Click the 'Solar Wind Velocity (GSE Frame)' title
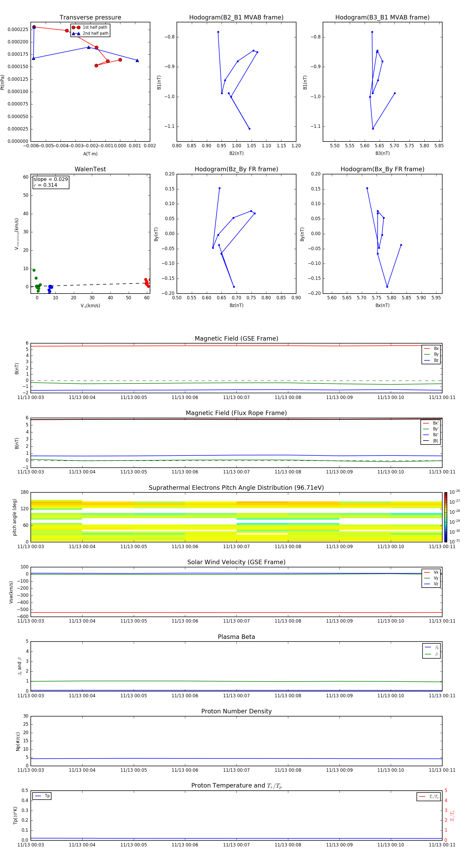The image size is (473, 868). (x=236, y=562)
